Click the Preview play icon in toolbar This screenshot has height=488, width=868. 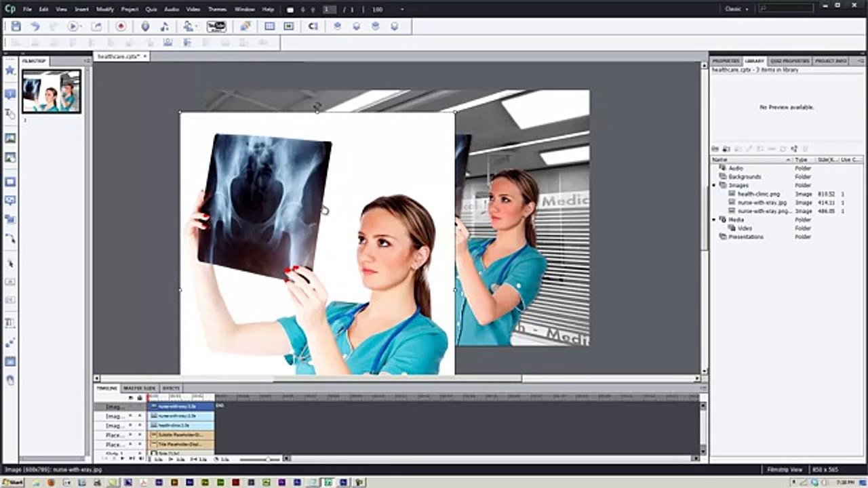point(73,26)
